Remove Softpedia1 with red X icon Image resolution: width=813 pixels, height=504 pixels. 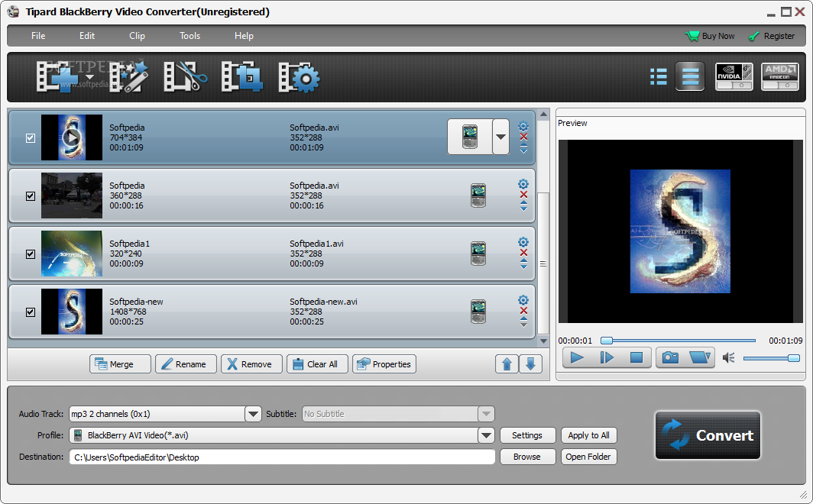click(x=523, y=253)
